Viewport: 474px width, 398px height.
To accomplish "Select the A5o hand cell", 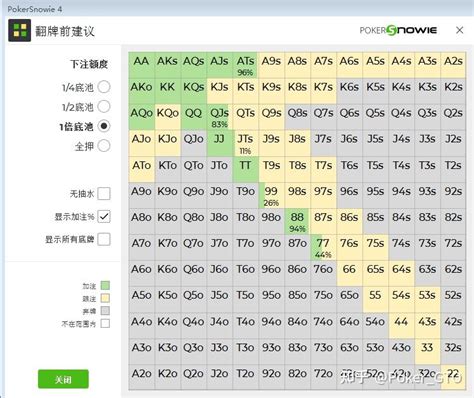I will pos(142,299).
